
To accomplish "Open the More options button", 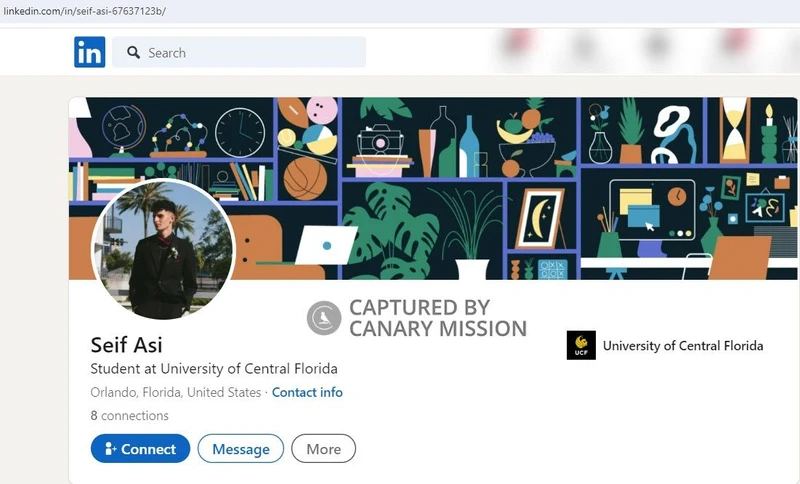I will (323, 449).
